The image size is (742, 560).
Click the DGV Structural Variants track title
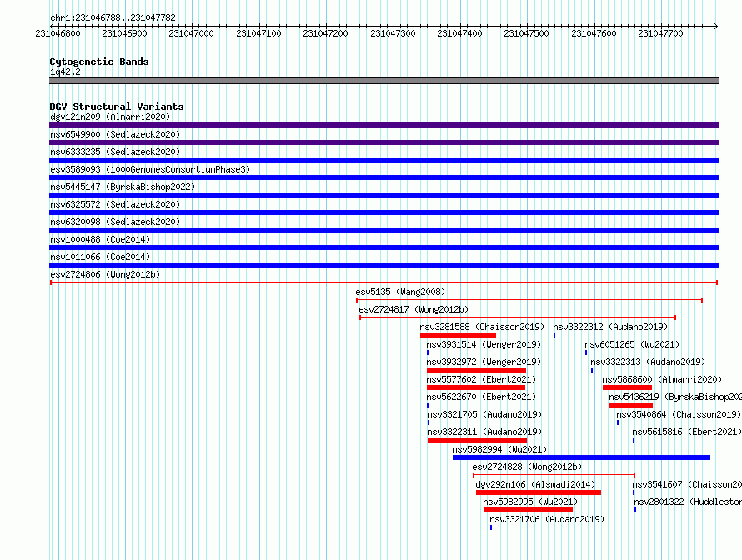[x=117, y=107]
